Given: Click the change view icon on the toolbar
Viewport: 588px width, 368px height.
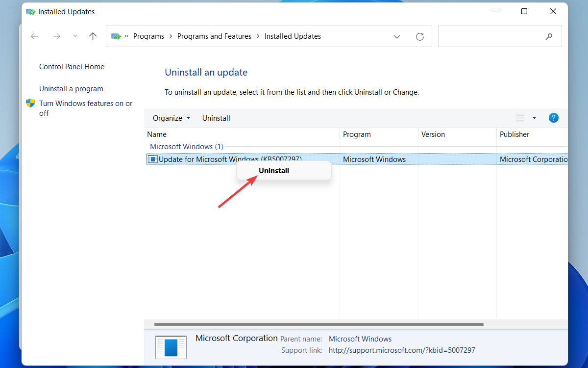Looking at the screenshot, I should click(520, 118).
